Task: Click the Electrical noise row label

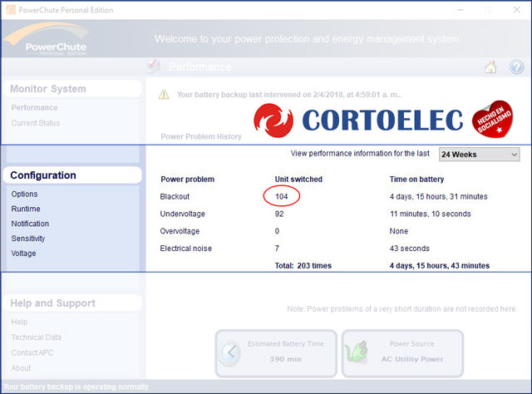Action: coord(186,249)
